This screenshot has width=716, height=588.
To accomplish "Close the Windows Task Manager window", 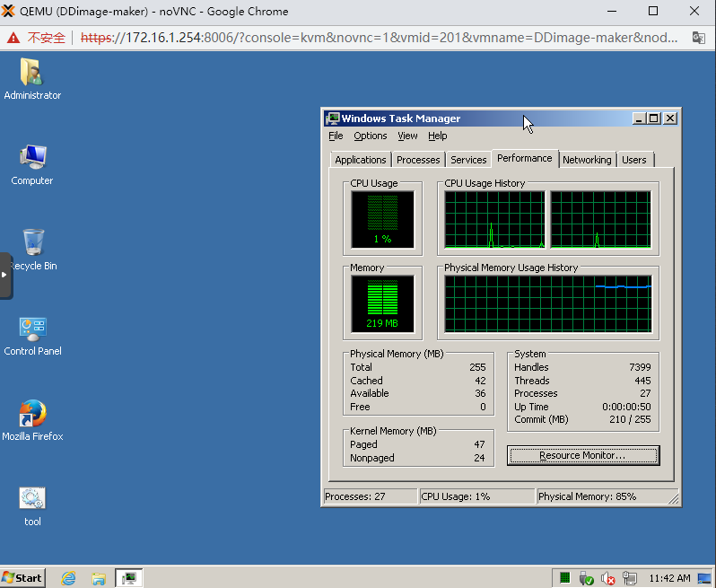I will coord(670,118).
